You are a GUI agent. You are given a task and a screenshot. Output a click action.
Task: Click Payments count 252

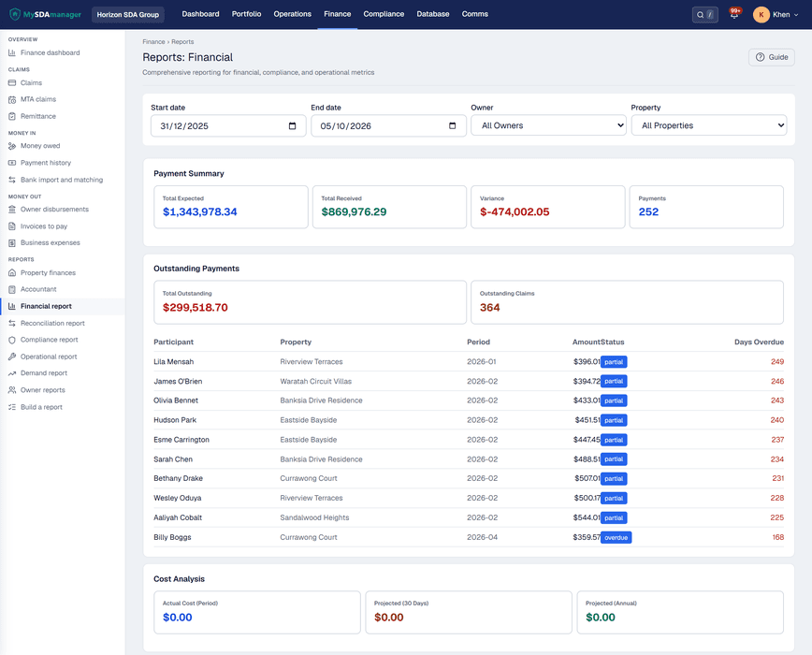click(x=648, y=211)
